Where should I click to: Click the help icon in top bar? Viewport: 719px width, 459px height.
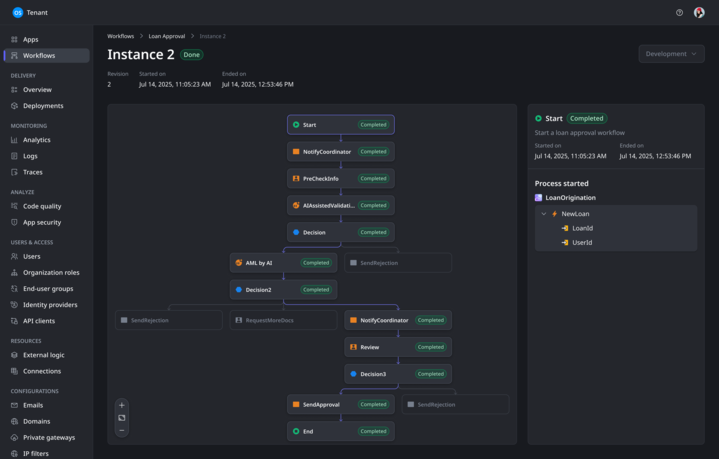coord(679,13)
